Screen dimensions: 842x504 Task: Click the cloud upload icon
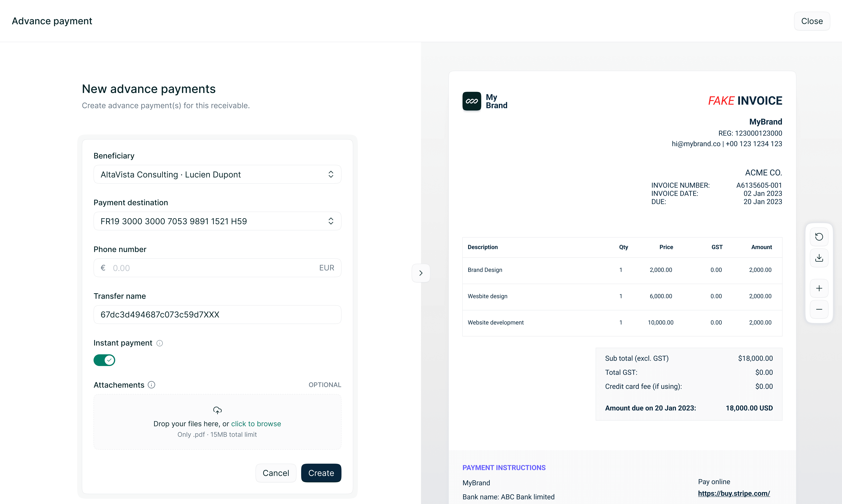click(x=217, y=410)
